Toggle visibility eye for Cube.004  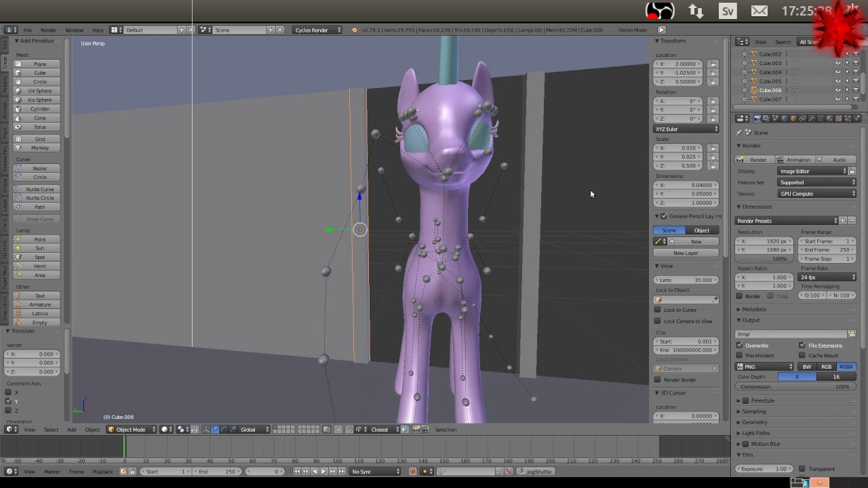pos(838,72)
